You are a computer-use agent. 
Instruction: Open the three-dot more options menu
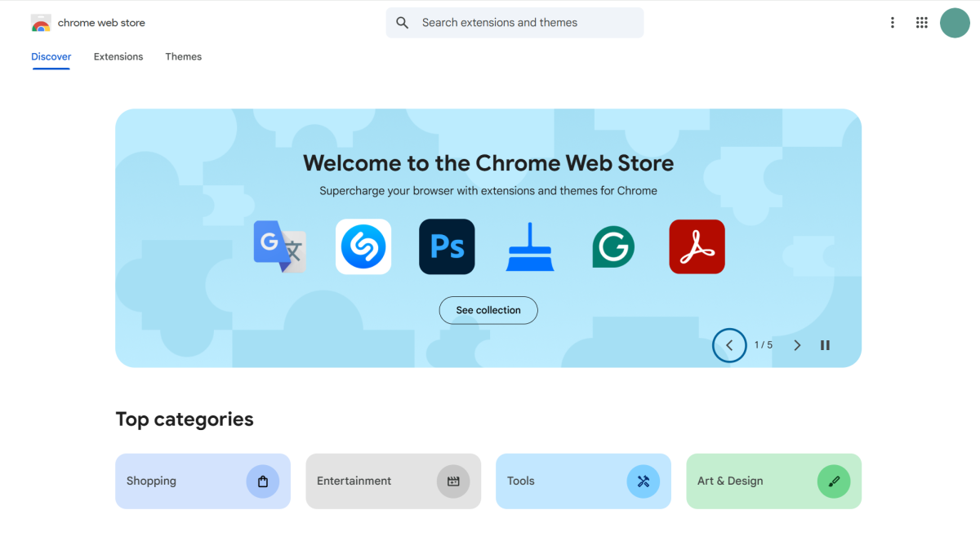(893, 23)
